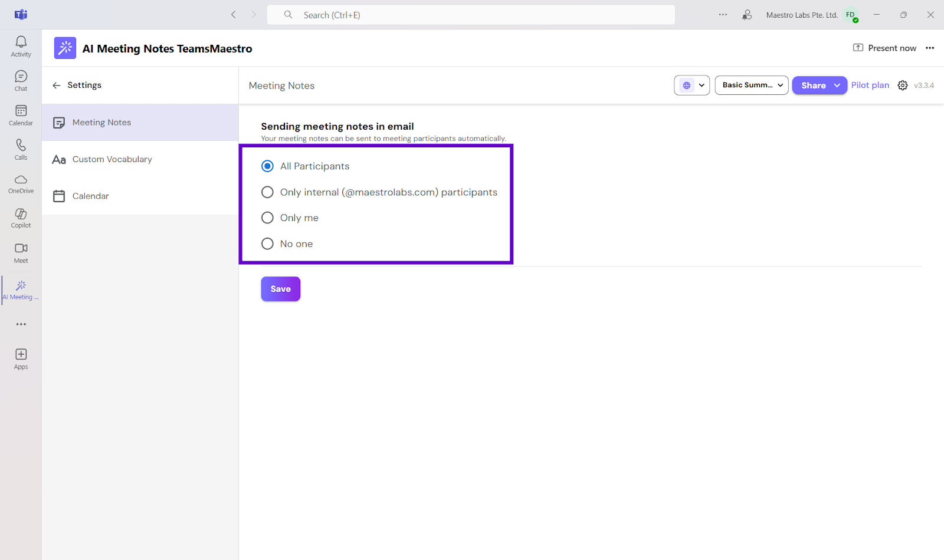
Task: Open more options beside Present now
Action: point(930,48)
